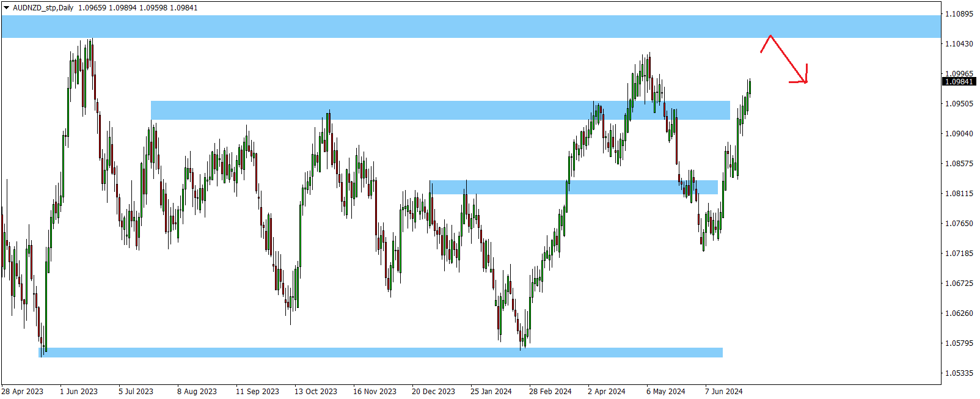Click the 5 Jul 2023 date label
980x399 pixels.
click(x=136, y=392)
